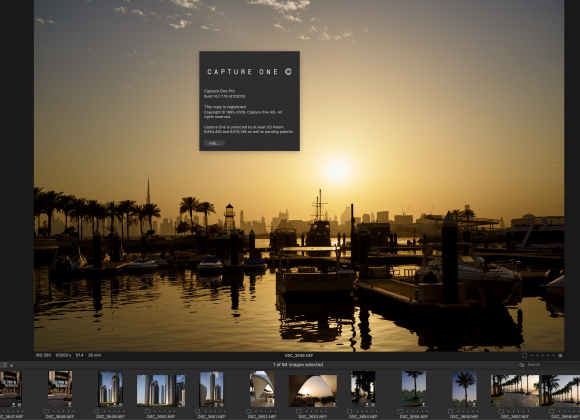The height and width of the screenshot is (420, 580).
Task: Select the DSC_3648 building entrance thumbnail
Action: [60, 389]
